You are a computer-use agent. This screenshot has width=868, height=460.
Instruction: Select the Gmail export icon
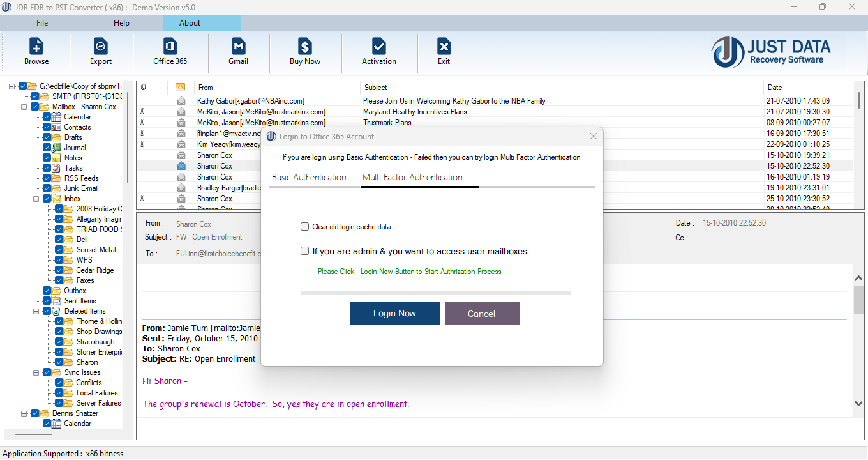click(238, 51)
